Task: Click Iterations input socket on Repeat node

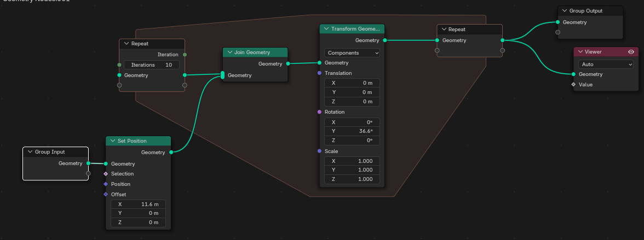Action: coord(119,65)
